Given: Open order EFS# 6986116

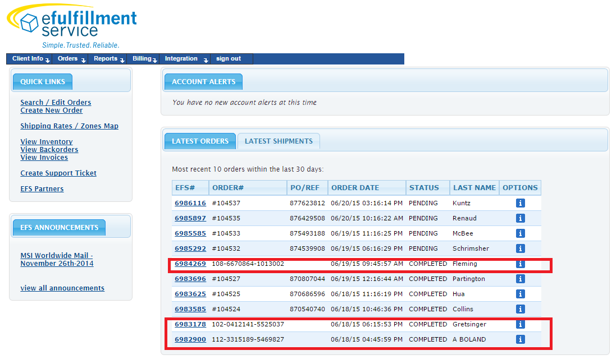Looking at the screenshot, I should point(190,203).
